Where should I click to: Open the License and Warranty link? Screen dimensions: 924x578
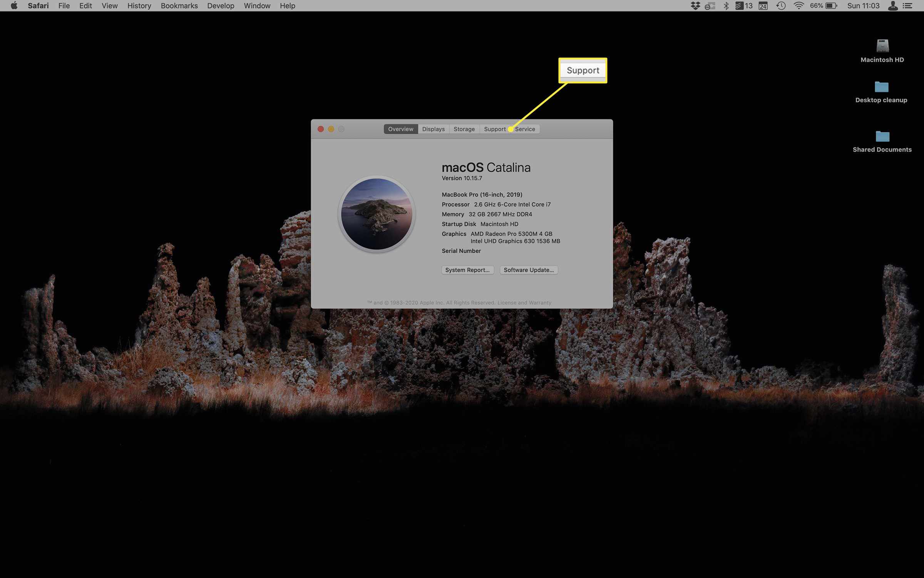tap(524, 303)
